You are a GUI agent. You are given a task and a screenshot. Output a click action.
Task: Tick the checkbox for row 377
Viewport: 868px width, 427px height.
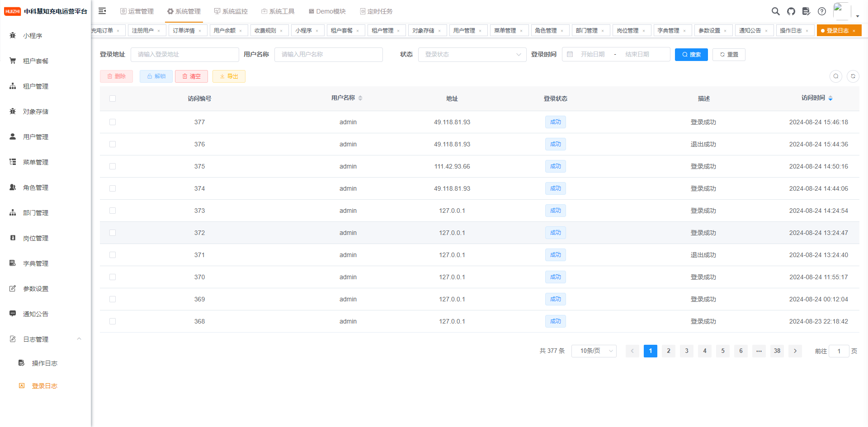(x=113, y=122)
